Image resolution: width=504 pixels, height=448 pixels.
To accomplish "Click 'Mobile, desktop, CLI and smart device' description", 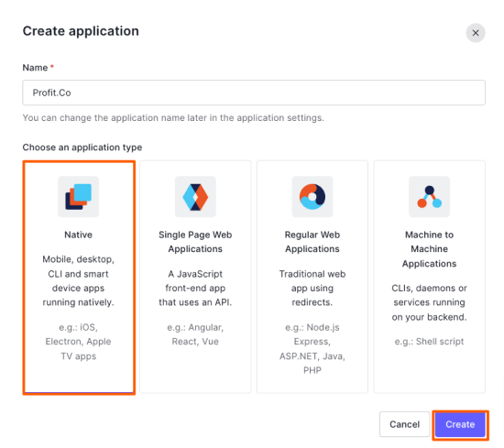I will [x=78, y=280].
